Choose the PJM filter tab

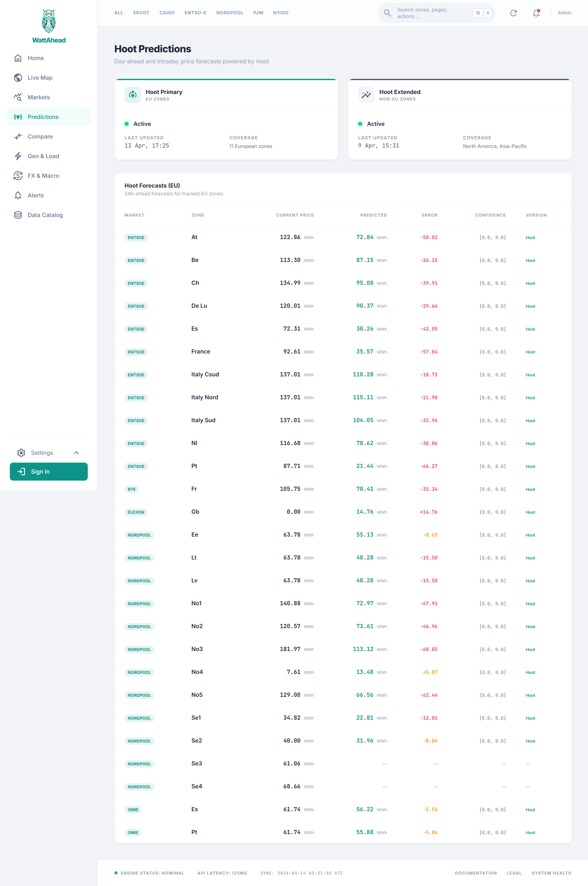tap(258, 13)
